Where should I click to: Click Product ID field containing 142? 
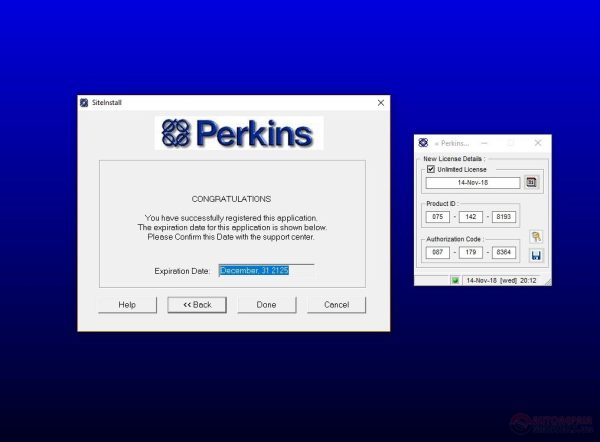point(471,217)
